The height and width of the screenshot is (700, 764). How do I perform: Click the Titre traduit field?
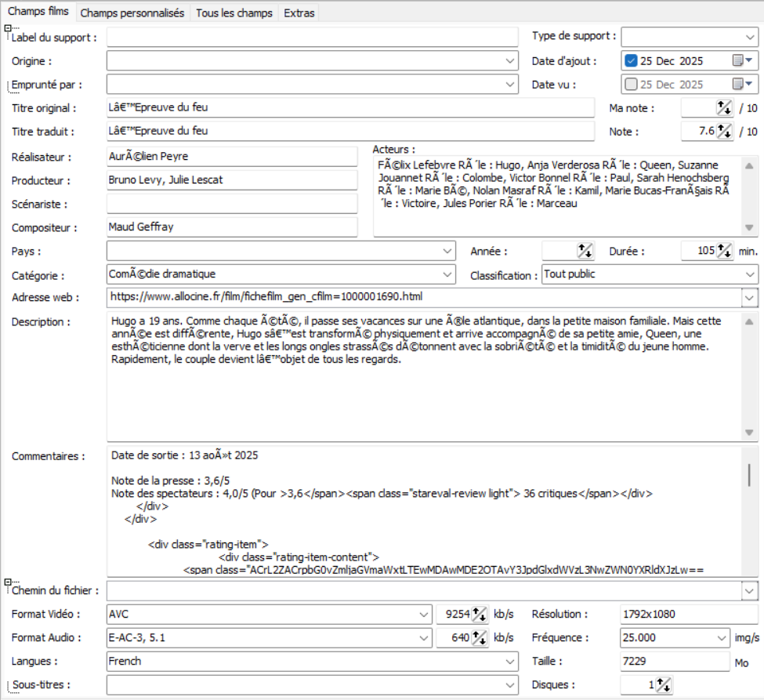(350, 131)
